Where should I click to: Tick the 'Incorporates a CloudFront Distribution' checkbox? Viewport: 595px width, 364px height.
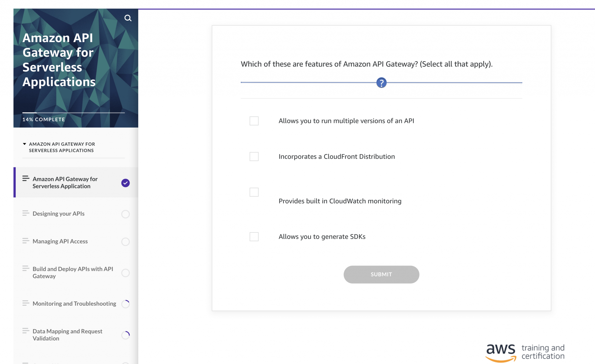(x=254, y=157)
